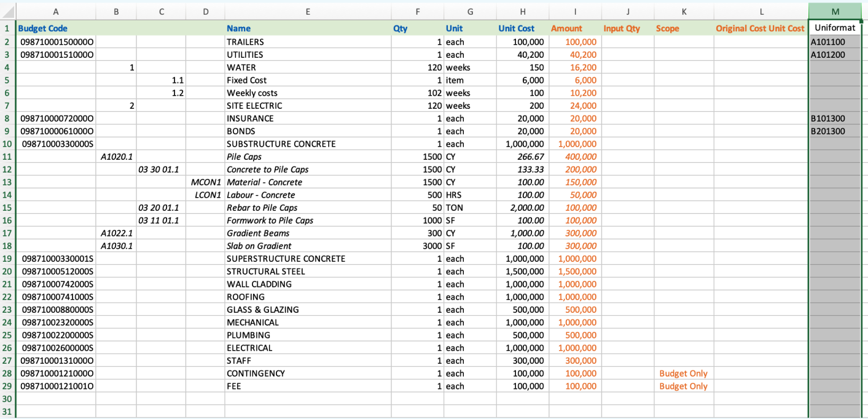This screenshot has height=419, width=868.
Task: Select the GLASS & GLAZING cell
Action: 308,310
